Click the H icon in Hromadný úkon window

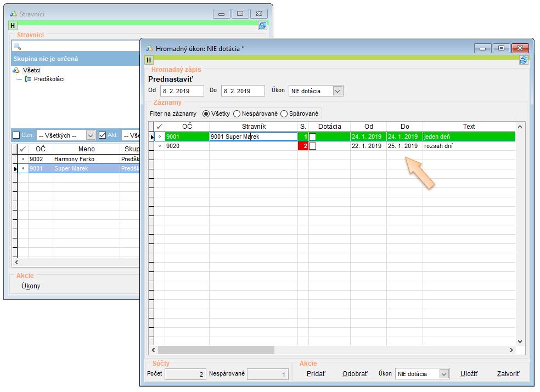tap(149, 60)
